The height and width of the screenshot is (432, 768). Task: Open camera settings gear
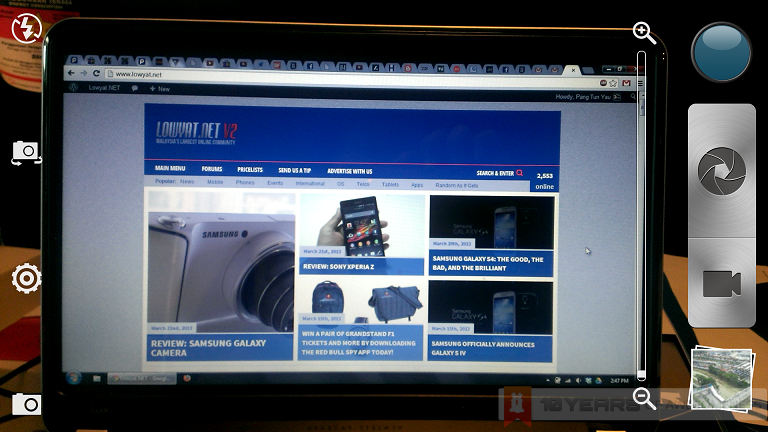26,278
